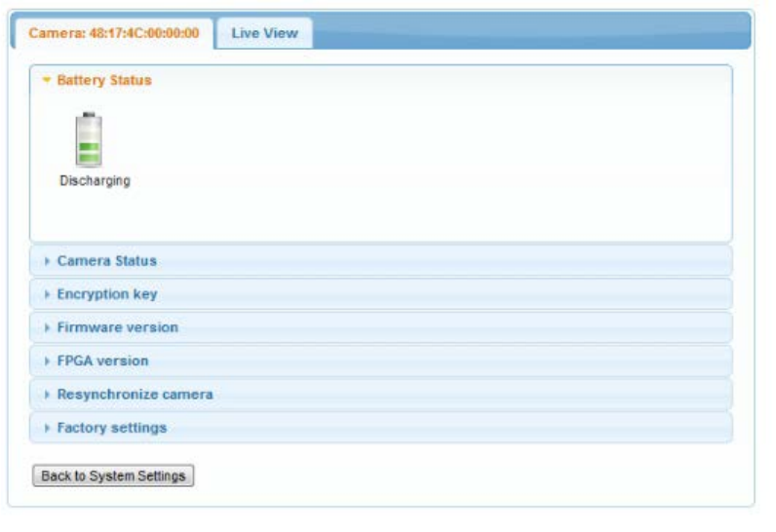
Task: Click the Discharging status text
Action: (95, 181)
